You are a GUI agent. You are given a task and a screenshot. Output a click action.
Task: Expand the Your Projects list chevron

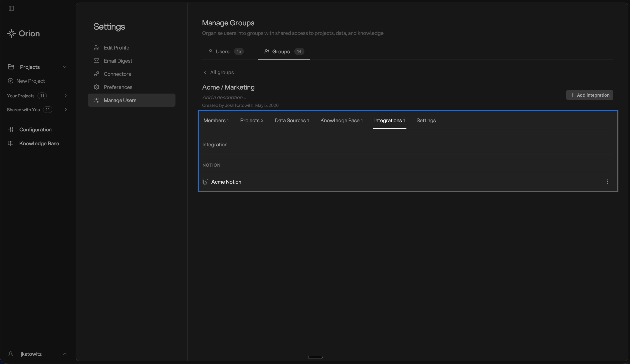tap(66, 96)
